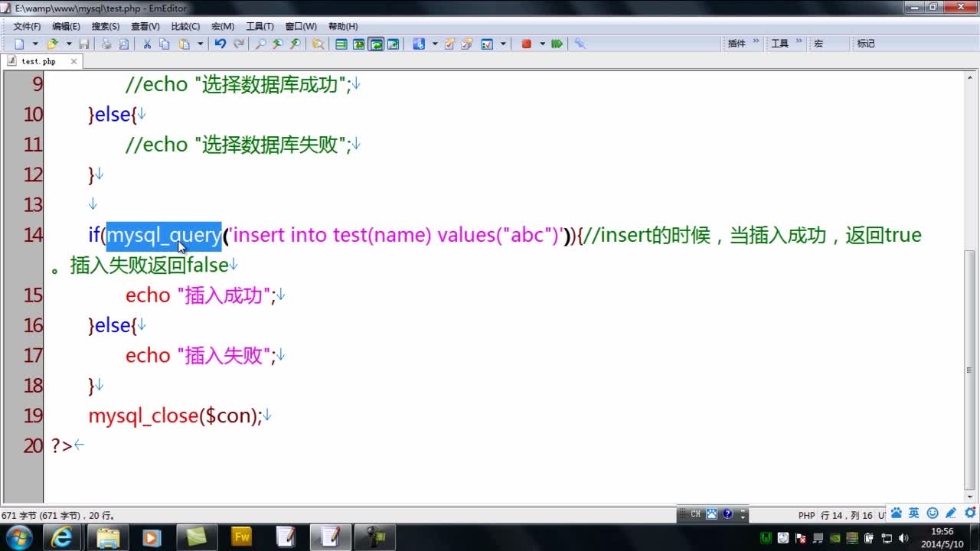Click the Copy icon in the toolbar

click(164, 44)
